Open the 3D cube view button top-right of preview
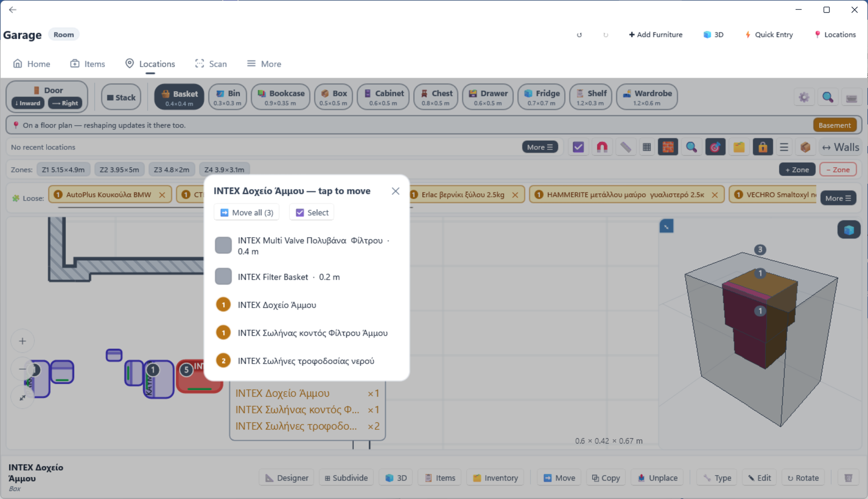Viewport: 868px width, 499px height. coord(849,230)
